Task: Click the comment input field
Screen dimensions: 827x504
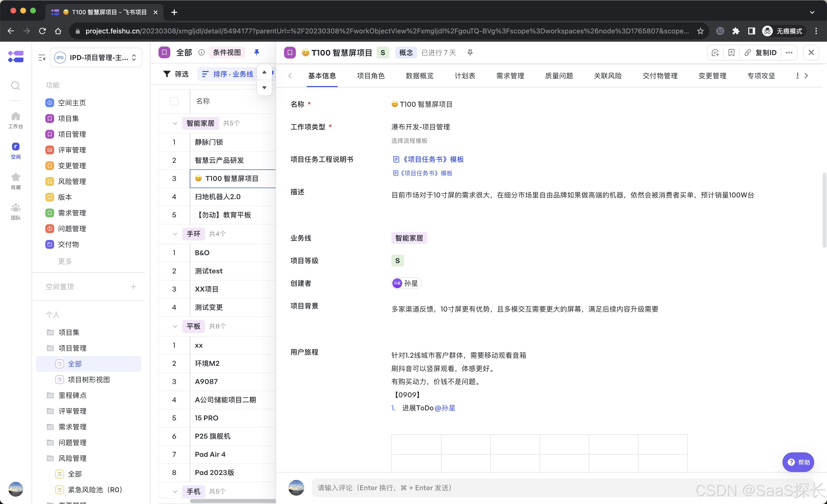Action: click(x=503, y=488)
